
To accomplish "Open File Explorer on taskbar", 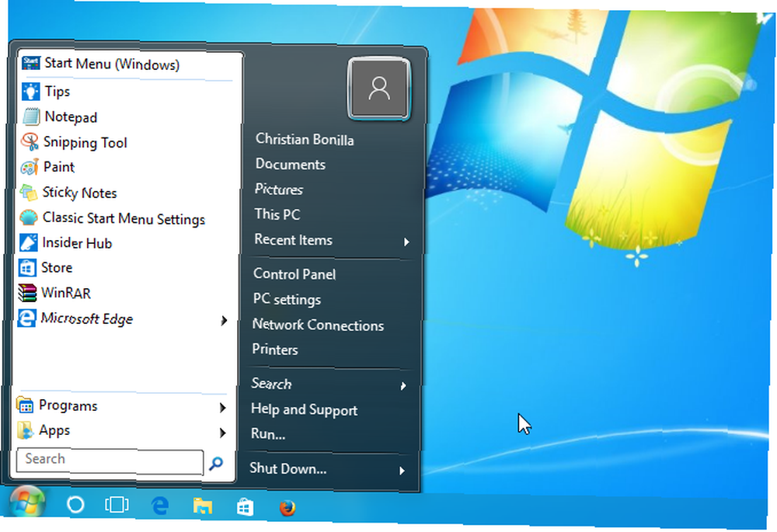I will tap(203, 506).
